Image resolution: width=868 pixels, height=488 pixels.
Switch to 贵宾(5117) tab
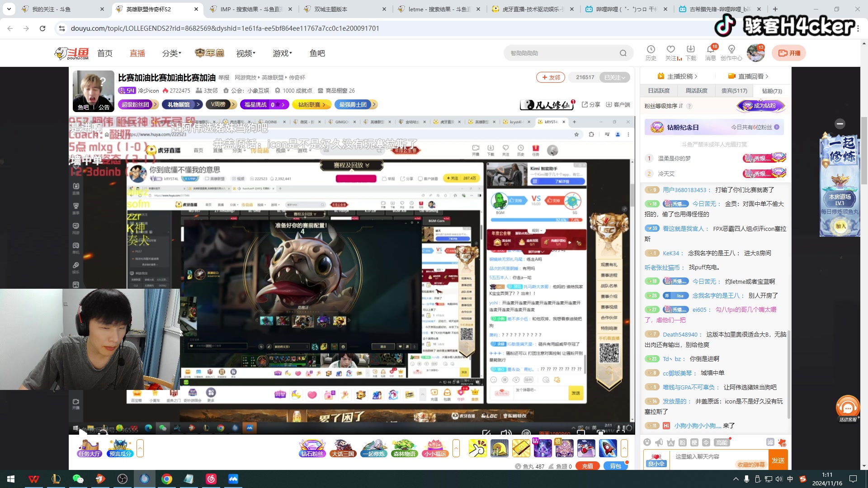734,91
